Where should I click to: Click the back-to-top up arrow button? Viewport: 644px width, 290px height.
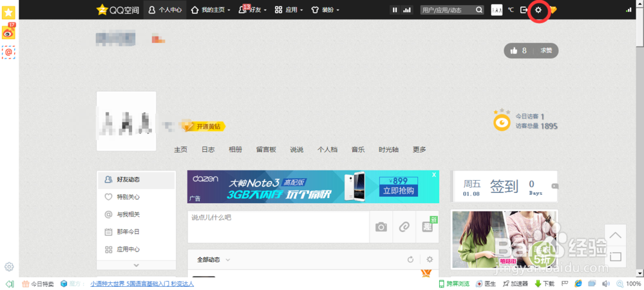click(615, 235)
